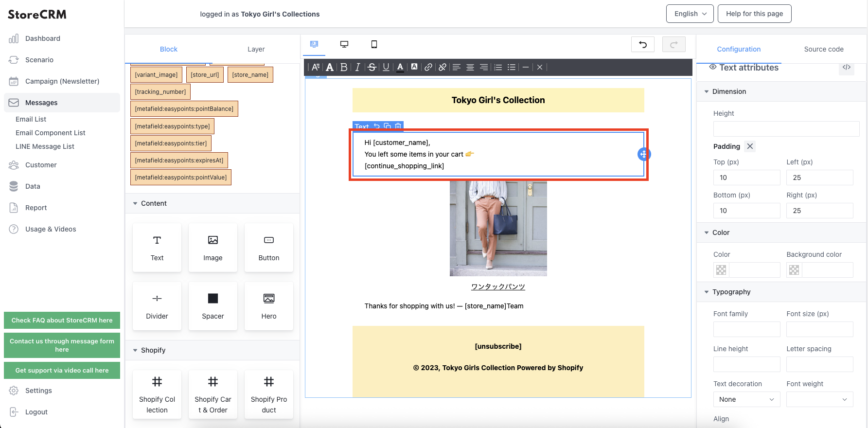Reset padding with the X icon

click(750, 146)
